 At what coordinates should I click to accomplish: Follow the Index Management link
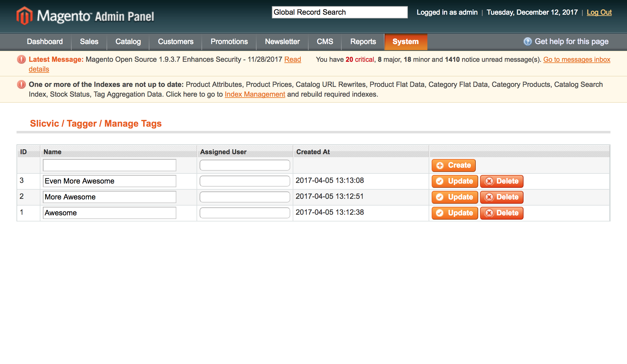(x=255, y=95)
